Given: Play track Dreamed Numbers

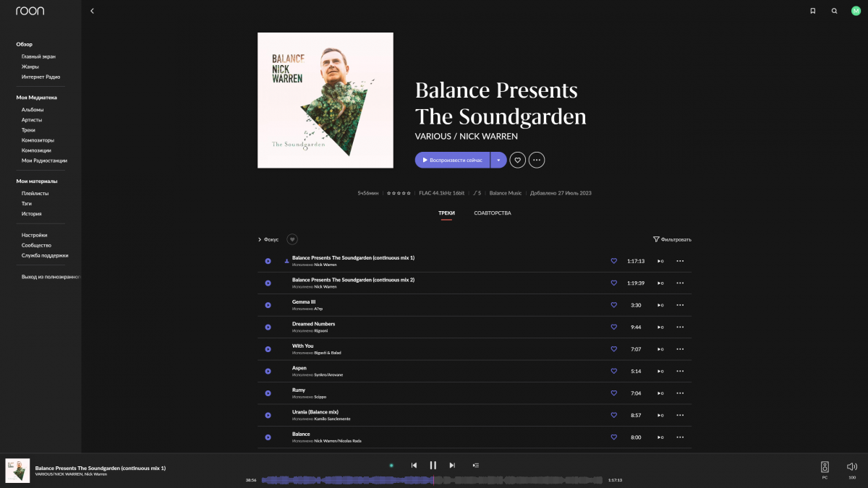Looking at the screenshot, I should pyautogui.click(x=268, y=327).
